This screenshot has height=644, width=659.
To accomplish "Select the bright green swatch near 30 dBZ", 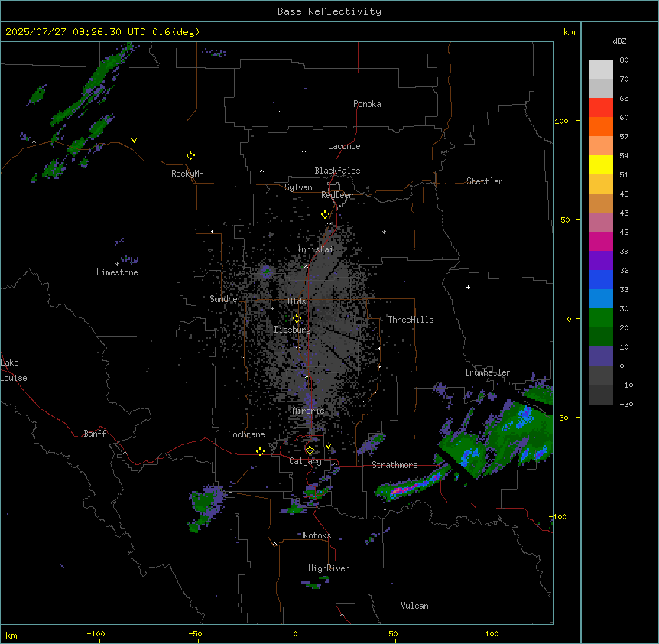I will [601, 318].
